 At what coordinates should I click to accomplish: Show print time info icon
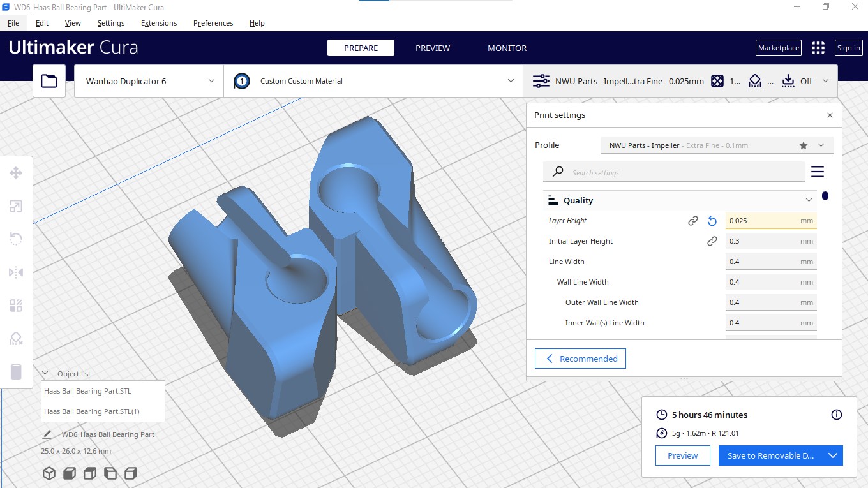pos(837,415)
